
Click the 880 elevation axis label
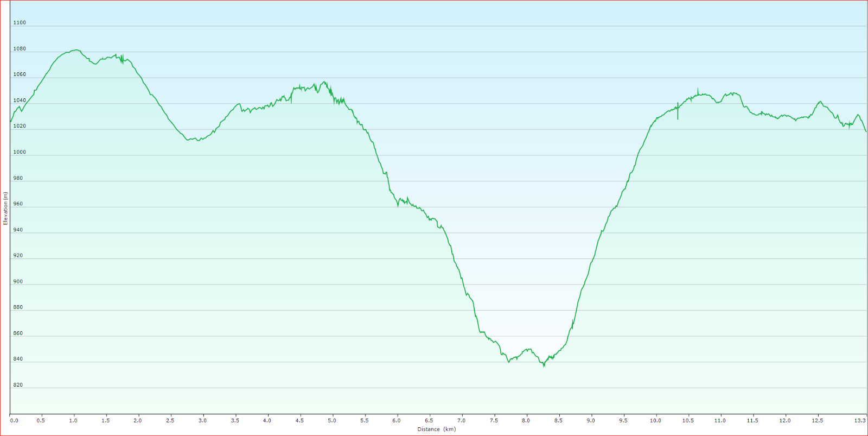18,307
